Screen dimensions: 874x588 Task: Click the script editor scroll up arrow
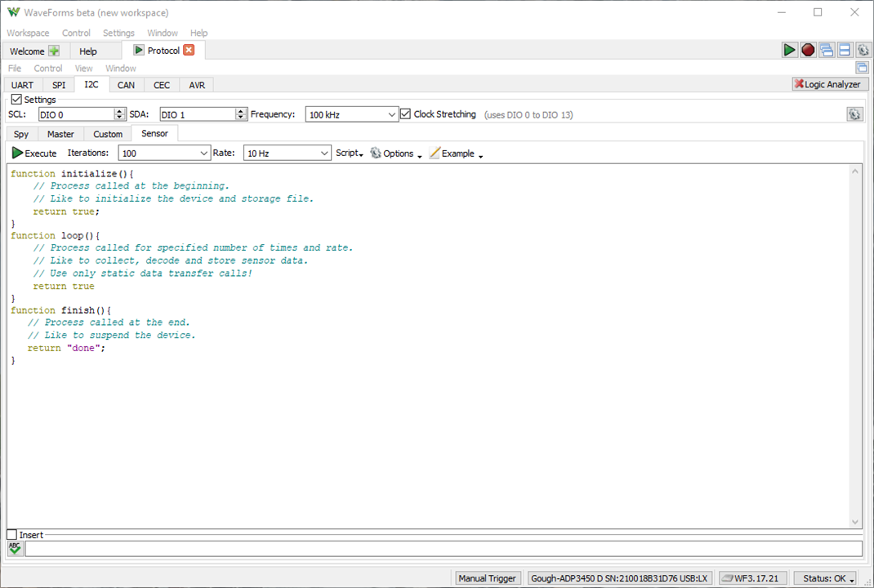855,171
